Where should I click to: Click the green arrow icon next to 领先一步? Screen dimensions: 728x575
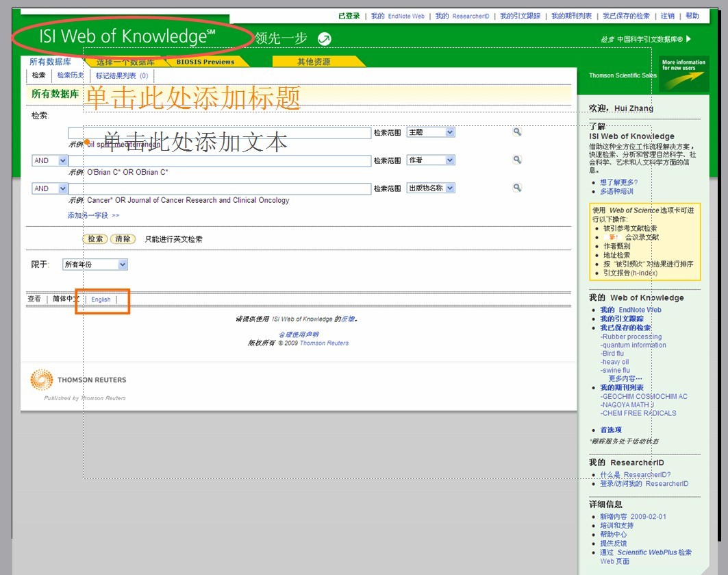[x=324, y=38]
